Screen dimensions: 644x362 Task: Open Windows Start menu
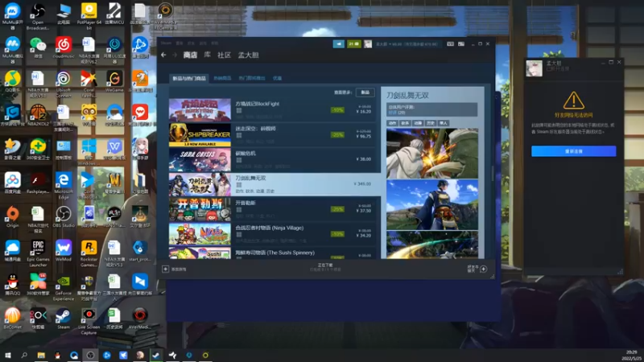click(8, 355)
